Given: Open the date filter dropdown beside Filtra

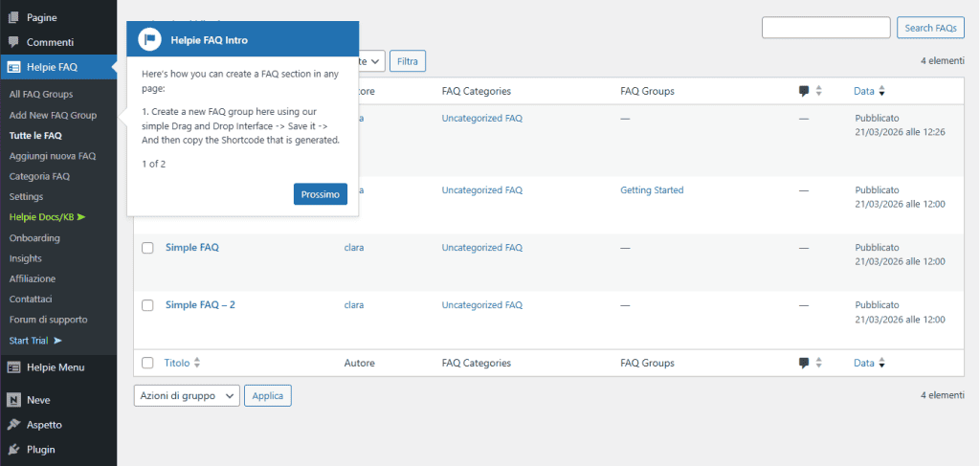Looking at the screenshot, I should coord(371,61).
